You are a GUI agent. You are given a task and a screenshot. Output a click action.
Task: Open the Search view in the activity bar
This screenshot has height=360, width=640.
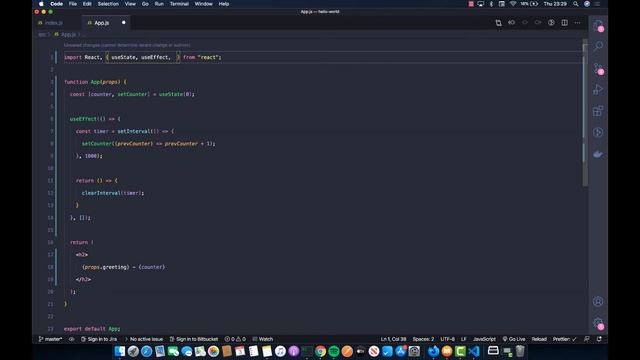point(598,46)
